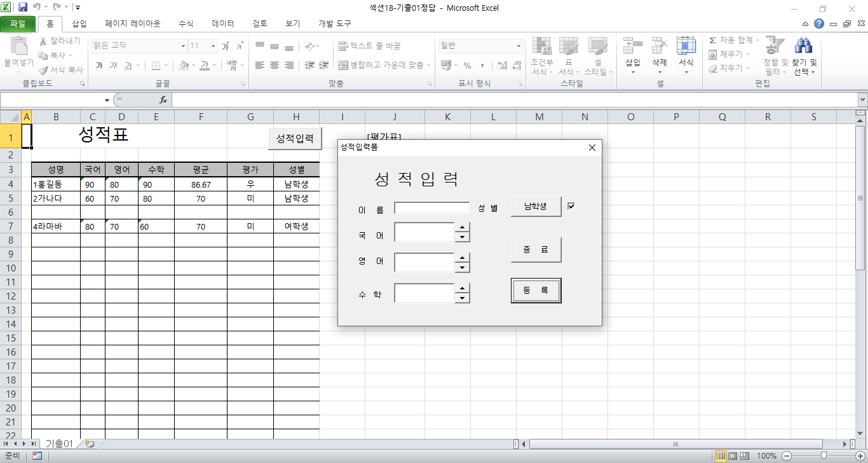Toggle the 남학생 gender button
Viewport: 868px width, 463px height.
[x=536, y=207]
